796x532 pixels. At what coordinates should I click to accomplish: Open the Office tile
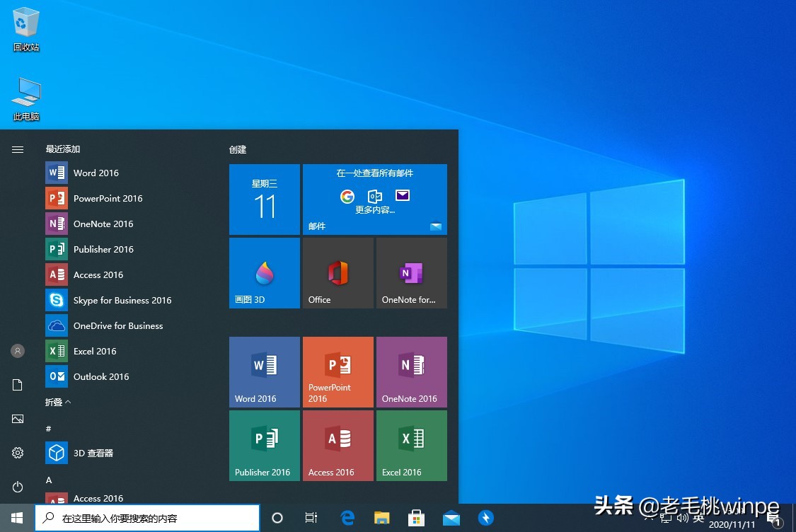[x=338, y=272]
